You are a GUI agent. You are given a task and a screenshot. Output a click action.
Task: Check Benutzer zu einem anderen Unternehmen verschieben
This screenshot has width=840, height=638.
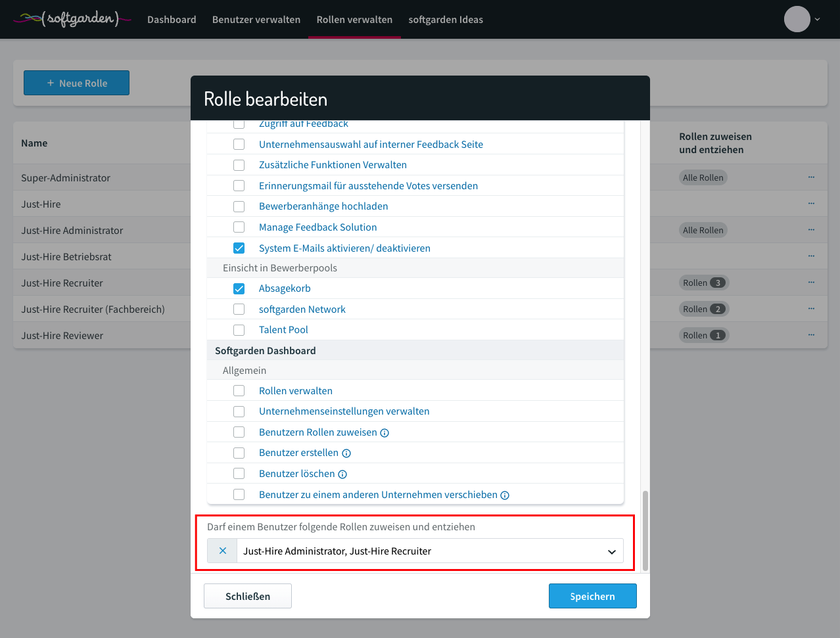(239, 495)
